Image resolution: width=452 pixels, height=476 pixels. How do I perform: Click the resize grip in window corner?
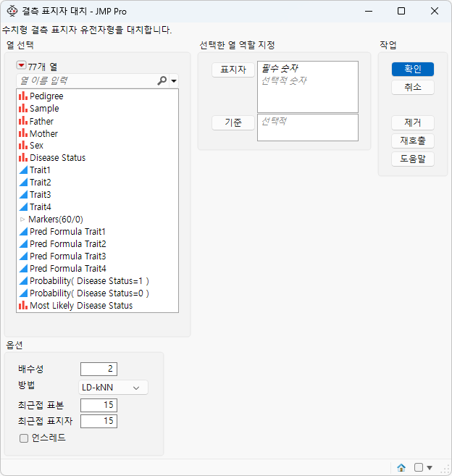445,469
